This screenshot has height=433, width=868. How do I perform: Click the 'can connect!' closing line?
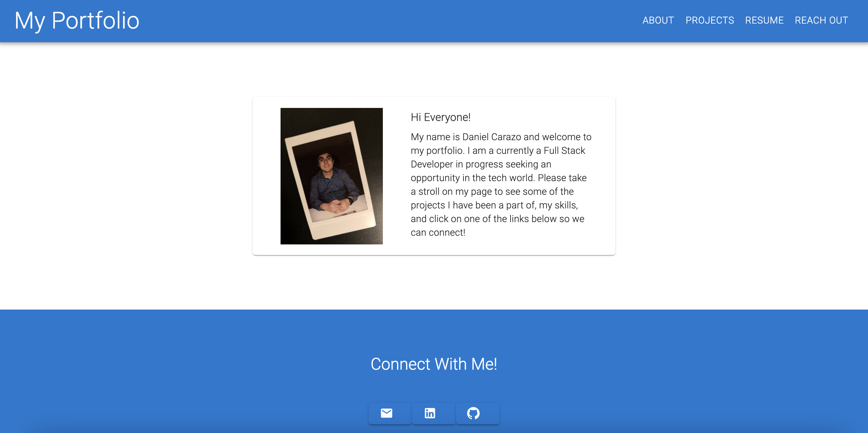coord(438,232)
